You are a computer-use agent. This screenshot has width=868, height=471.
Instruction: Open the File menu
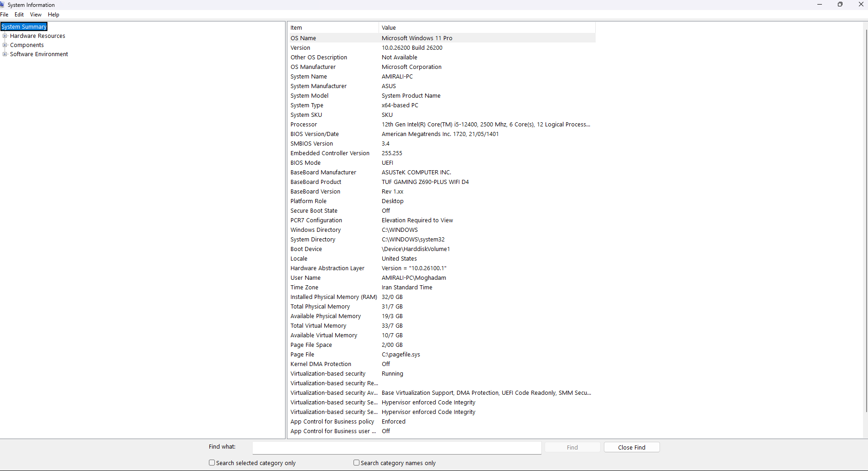tap(5, 15)
